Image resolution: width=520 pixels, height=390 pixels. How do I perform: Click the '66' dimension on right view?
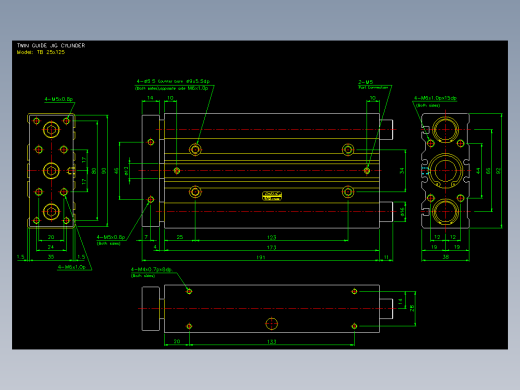pyautogui.click(x=488, y=171)
